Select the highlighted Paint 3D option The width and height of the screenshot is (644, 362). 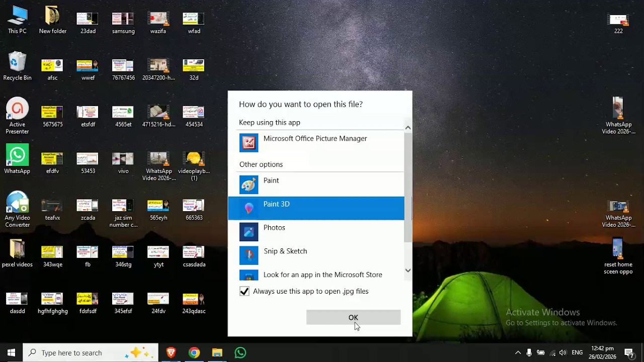[316, 208]
